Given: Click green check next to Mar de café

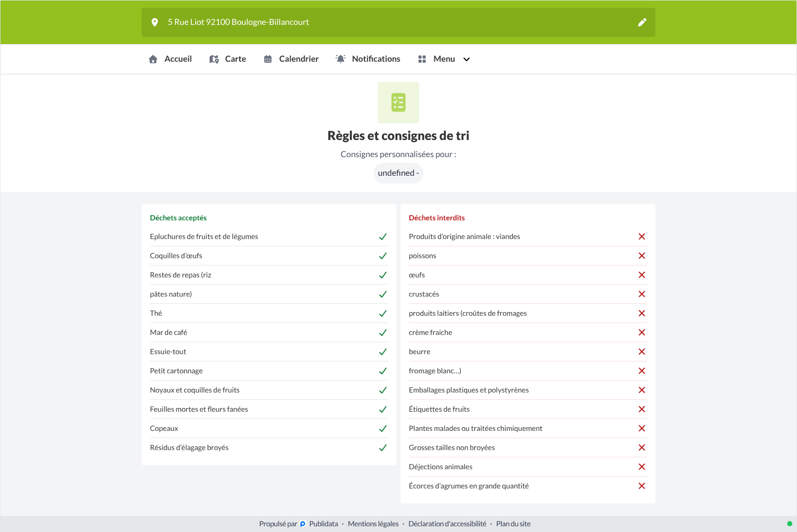Looking at the screenshot, I should point(383,332).
